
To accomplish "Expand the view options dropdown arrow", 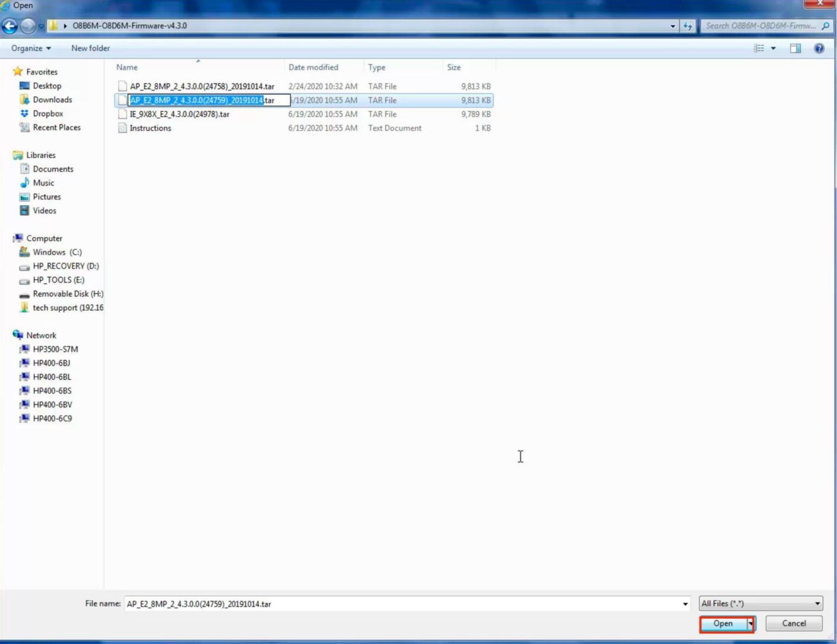I will tap(773, 48).
